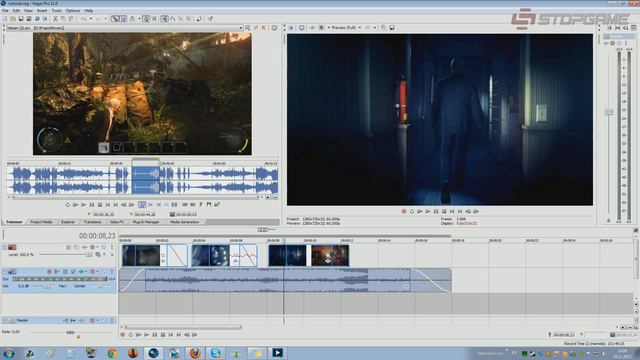Click the audio track Vol slider handle
Viewport: 640px width, 360px height.
[47, 286]
